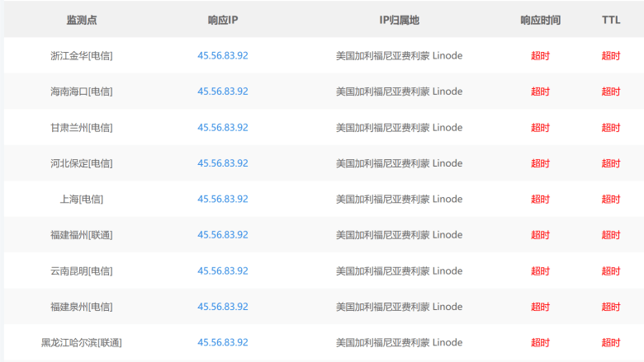Open IP link in 福建泉州[电信] row
644x362 pixels.
click(223, 306)
